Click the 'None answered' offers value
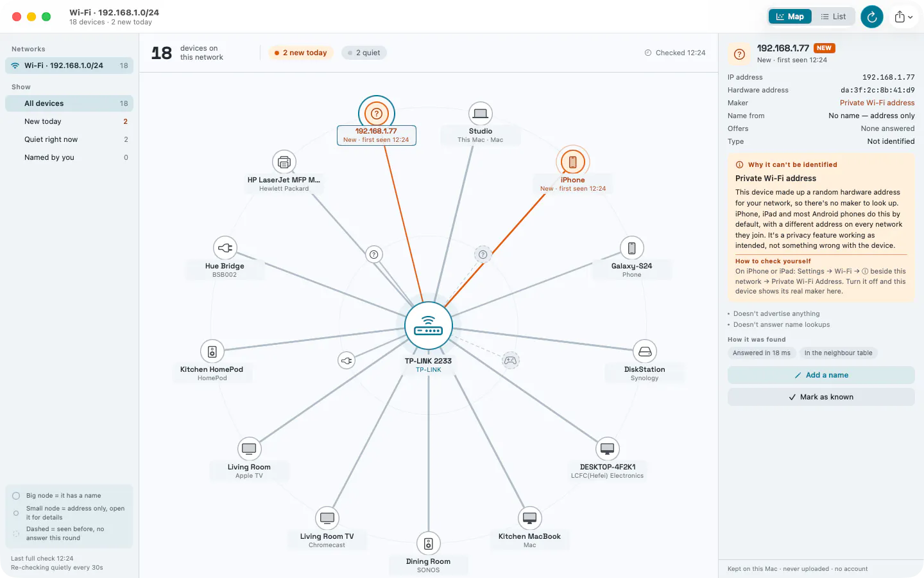 (888, 128)
